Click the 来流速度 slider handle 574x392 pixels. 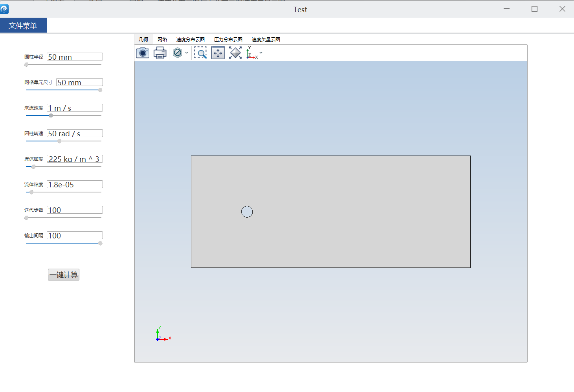(51, 115)
